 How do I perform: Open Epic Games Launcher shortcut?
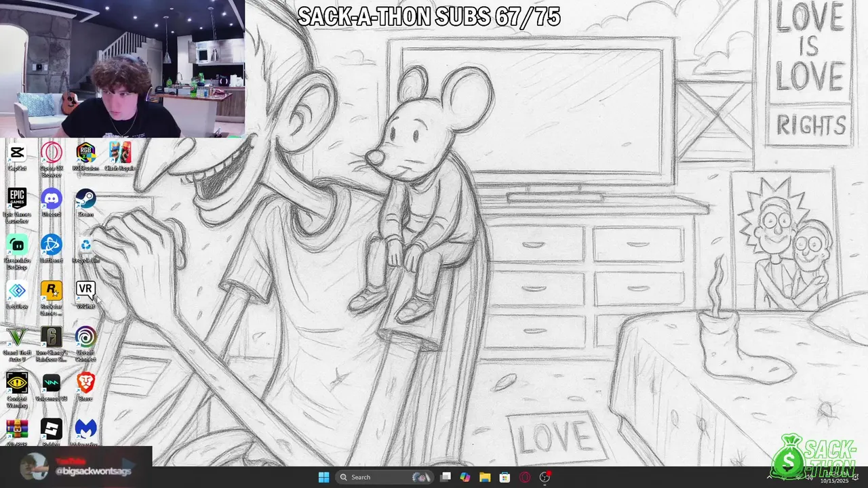point(17,206)
